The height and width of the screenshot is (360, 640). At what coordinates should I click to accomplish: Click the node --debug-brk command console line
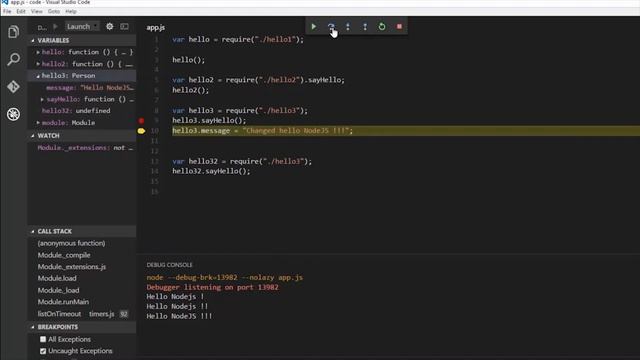224,278
